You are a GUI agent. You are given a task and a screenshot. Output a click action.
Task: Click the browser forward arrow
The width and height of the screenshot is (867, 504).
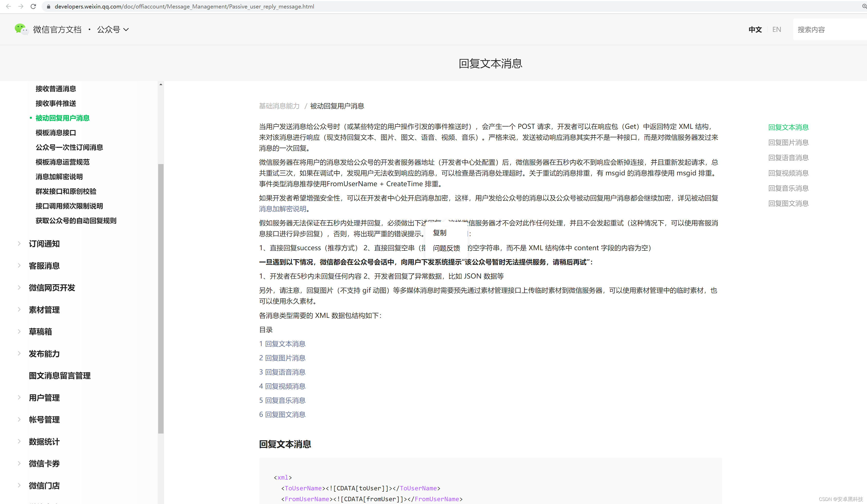[x=21, y=6]
